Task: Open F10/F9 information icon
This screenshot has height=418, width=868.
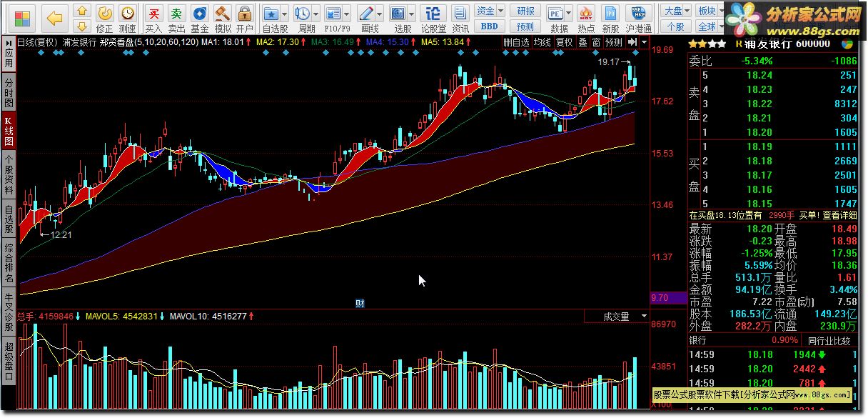Action: click(x=333, y=14)
